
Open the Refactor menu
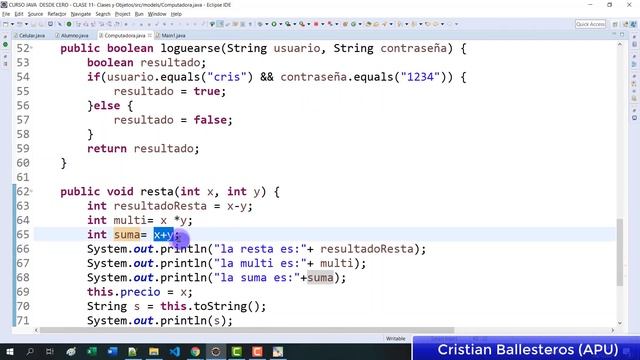tap(57, 14)
